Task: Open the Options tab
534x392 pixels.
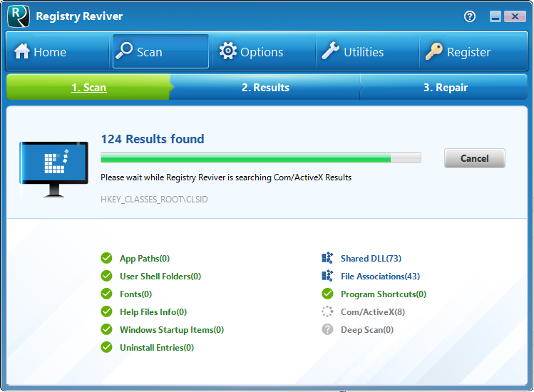Action: click(x=265, y=51)
